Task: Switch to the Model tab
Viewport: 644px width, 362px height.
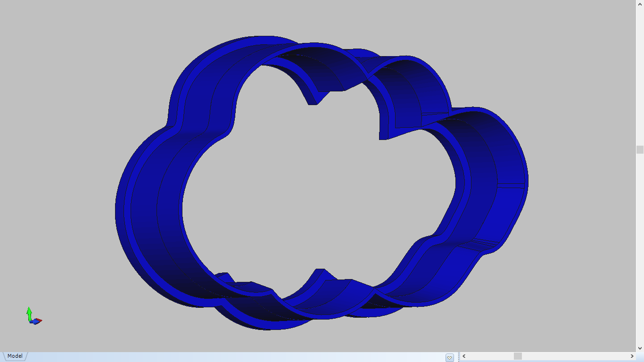Action: pos(15,356)
